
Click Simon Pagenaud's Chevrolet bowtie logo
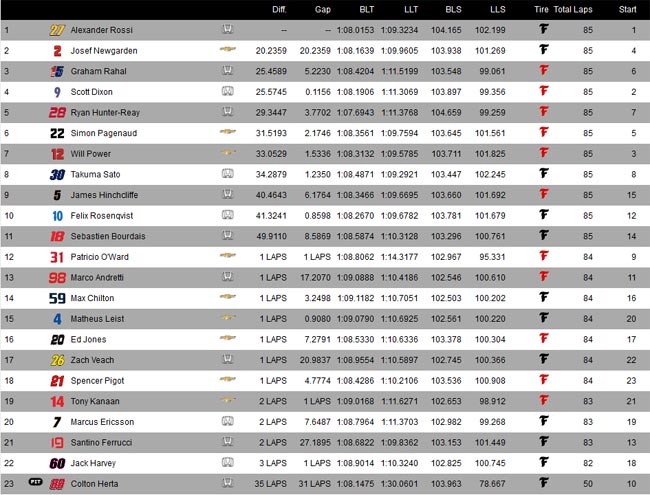(228, 131)
